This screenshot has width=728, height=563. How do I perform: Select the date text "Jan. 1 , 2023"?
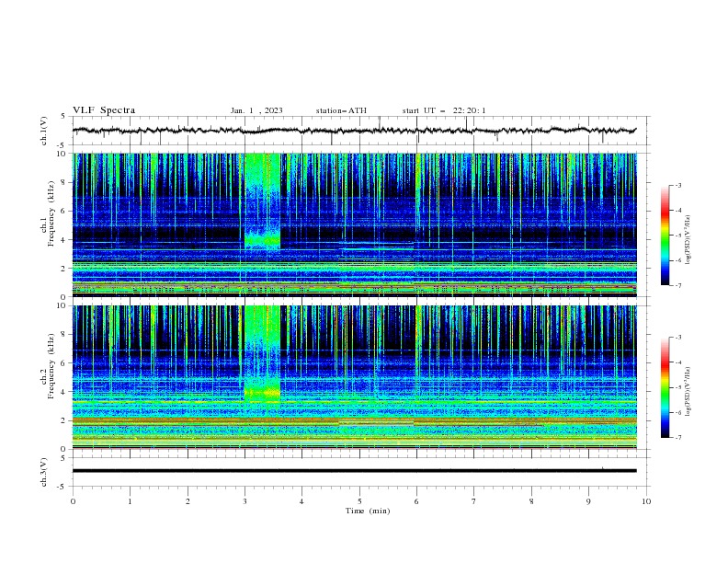pos(256,110)
